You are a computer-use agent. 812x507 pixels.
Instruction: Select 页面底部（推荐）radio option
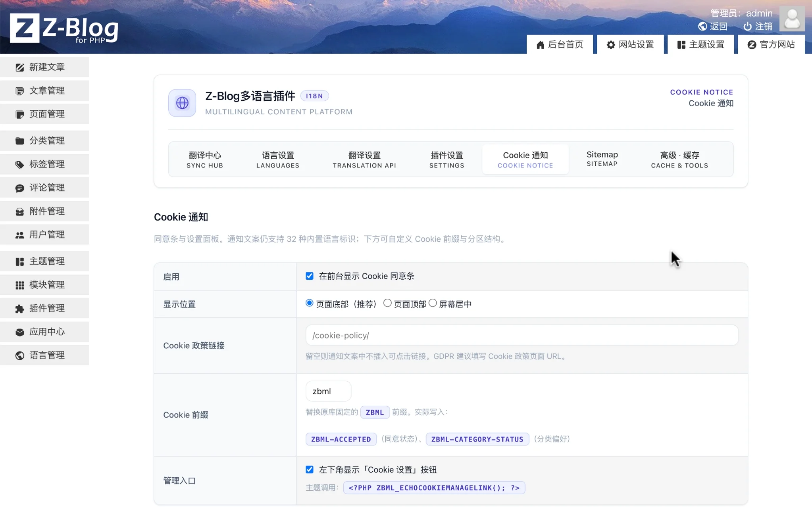coord(310,303)
